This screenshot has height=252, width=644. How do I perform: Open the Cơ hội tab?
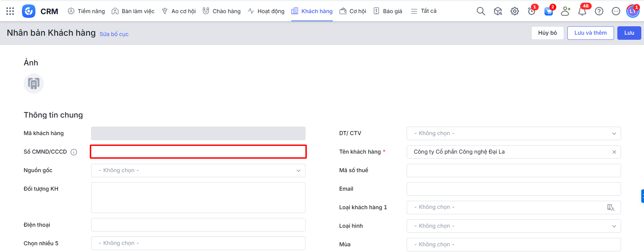(x=353, y=11)
